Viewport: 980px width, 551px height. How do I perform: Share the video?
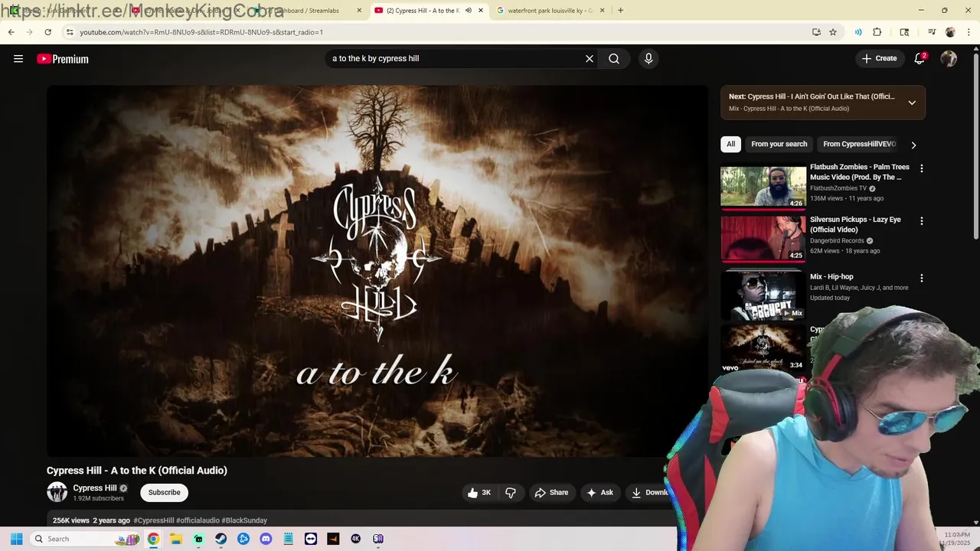click(x=551, y=493)
